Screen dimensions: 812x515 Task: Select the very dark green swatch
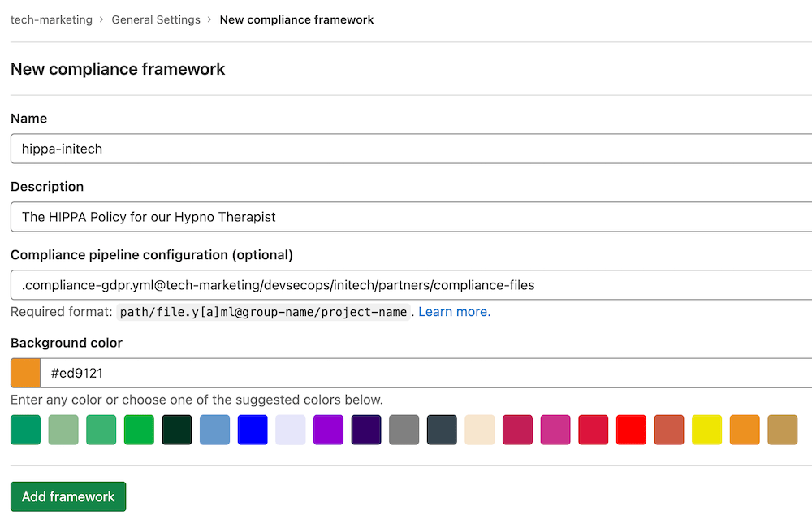[176, 430]
